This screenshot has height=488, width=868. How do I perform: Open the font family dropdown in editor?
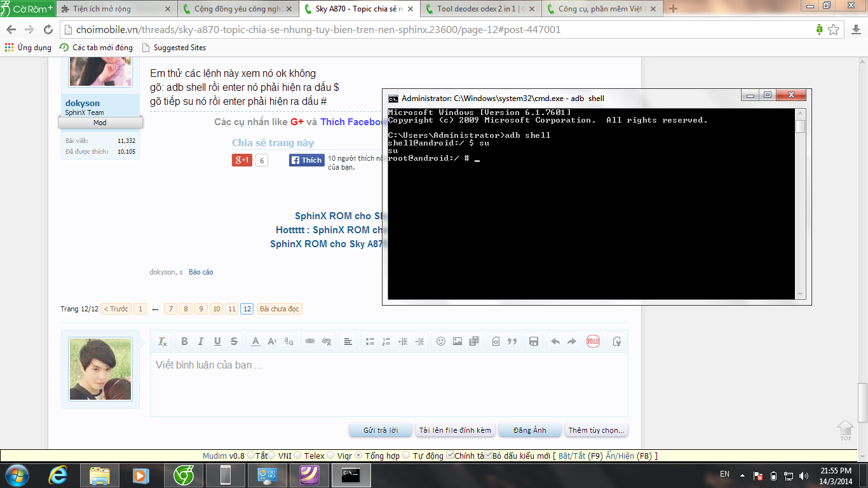click(x=288, y=341)
